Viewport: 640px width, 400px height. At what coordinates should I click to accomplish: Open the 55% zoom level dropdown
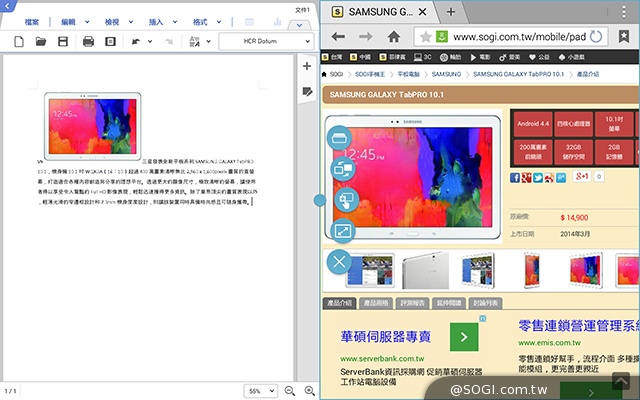point(260,391)
